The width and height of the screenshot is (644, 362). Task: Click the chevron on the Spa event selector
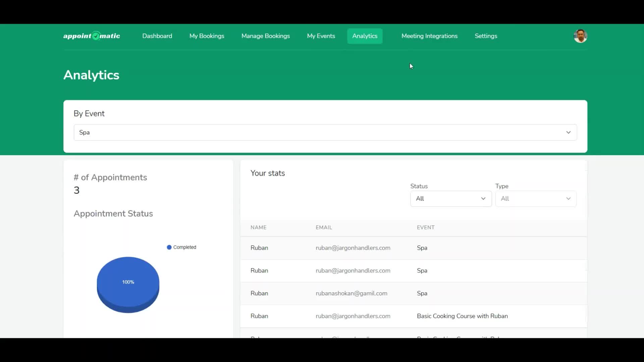click(x=568, y=132)
